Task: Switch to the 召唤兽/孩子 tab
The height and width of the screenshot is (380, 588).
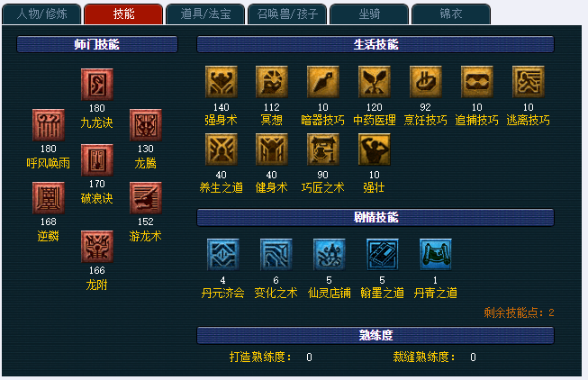Action: point(287,14)
